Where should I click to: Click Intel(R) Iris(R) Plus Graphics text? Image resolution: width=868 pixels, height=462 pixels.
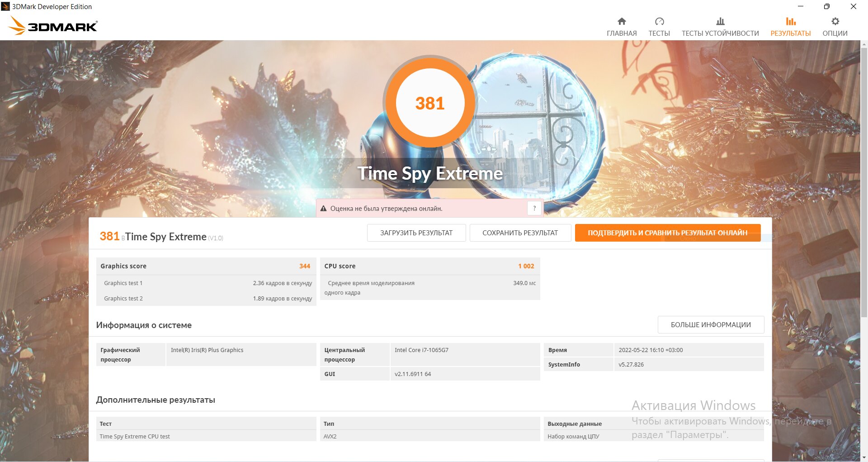(207, 350)
